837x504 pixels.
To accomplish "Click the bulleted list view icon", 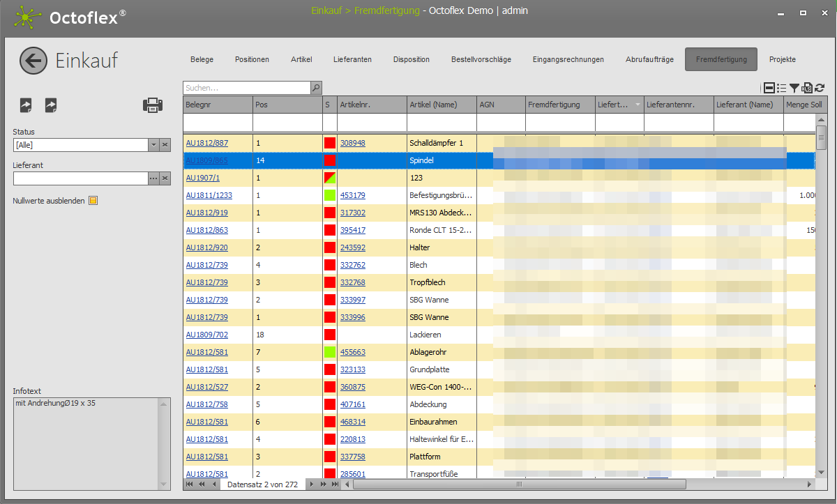I will click(782, 88).
